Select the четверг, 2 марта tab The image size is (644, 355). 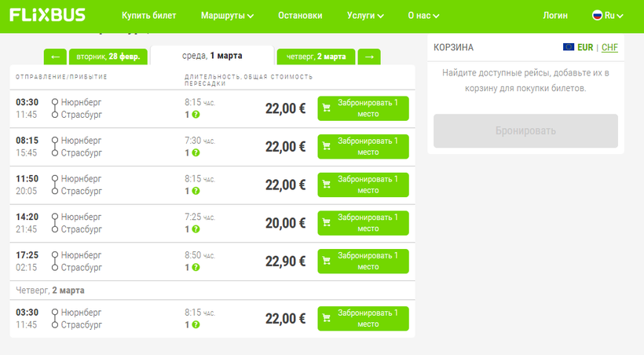point(316,57)
